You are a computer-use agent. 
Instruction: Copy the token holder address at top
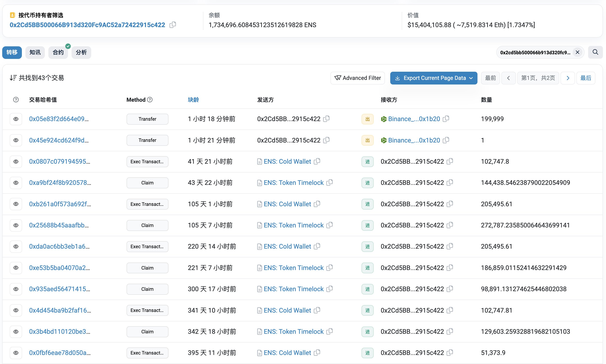click(173, 25)
